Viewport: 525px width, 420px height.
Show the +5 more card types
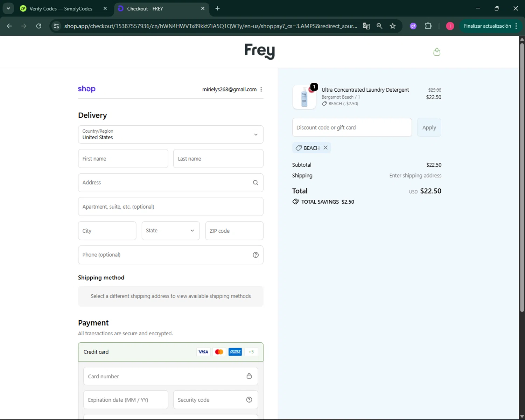(251, 352)
